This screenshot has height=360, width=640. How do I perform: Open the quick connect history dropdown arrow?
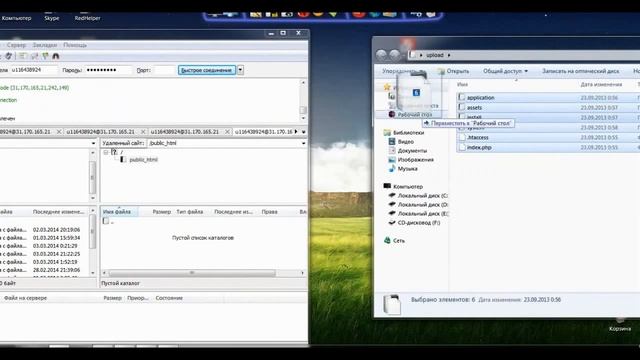tap(240, 70)
